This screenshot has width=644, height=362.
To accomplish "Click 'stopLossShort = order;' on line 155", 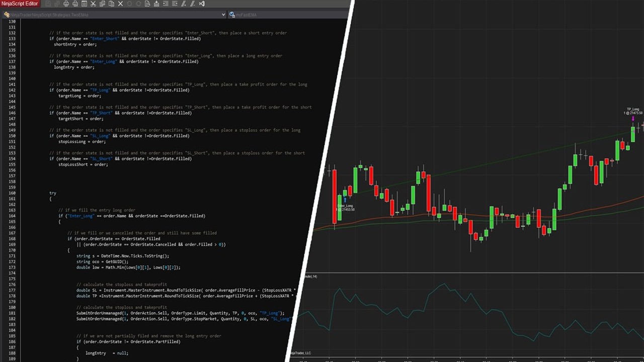I will tap(83, 164).
